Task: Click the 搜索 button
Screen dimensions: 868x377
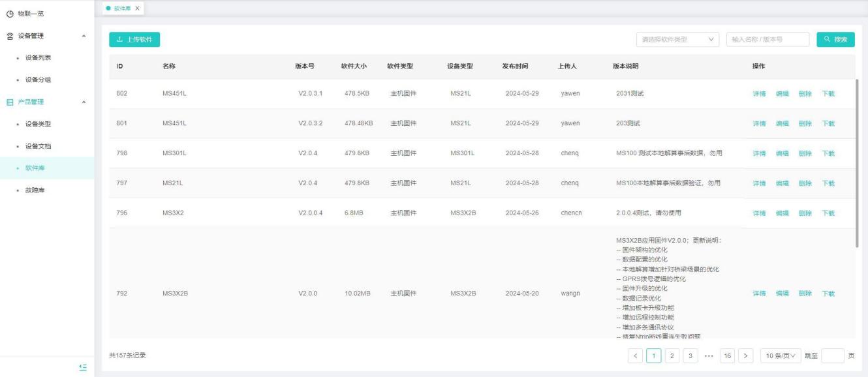Action: point(835,40)
